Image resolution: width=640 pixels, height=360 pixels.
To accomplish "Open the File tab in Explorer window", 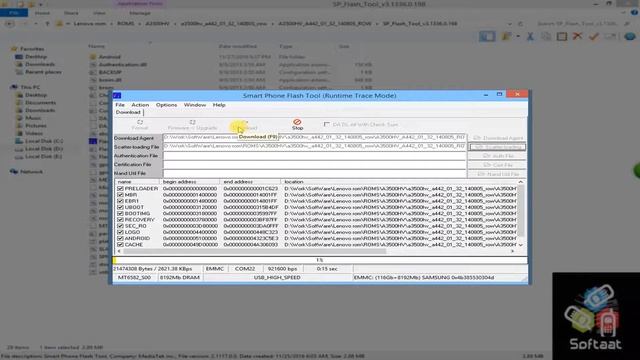I will point(14,13).
